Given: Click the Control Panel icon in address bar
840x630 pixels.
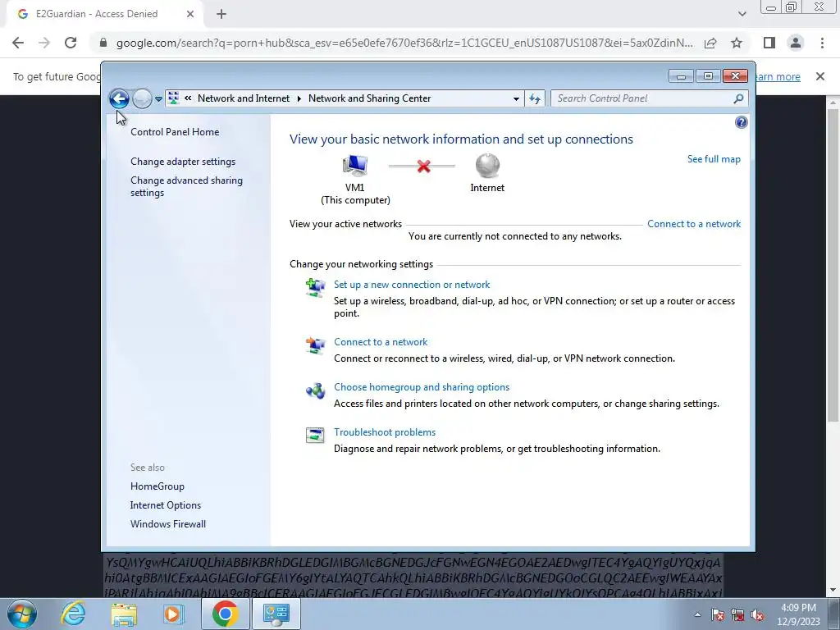Looking at the screenshot, I should click(x=173, y=98).
